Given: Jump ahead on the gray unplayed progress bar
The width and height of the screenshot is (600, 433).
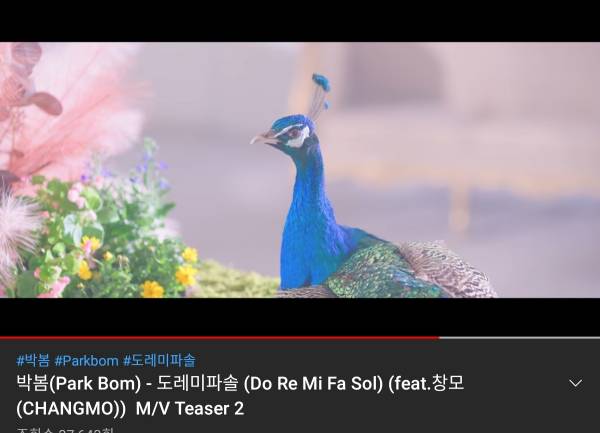Looking at the screenshot, I should [520, 338].
